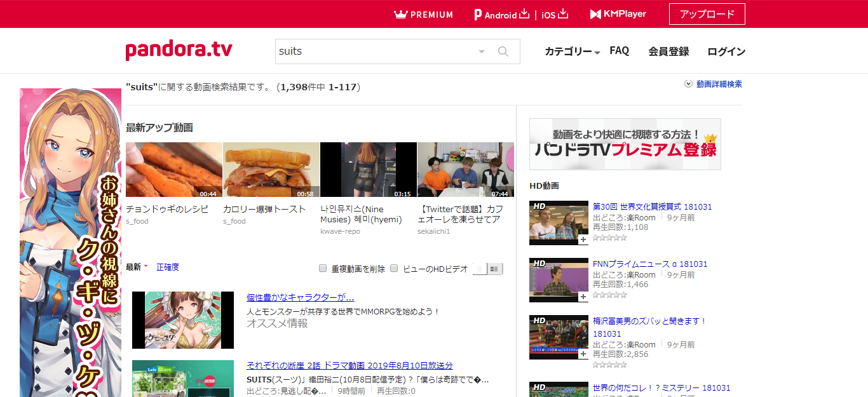868x397 pixels.
Task: Click the pandora.tv logo
Action: tap(179, 51)
